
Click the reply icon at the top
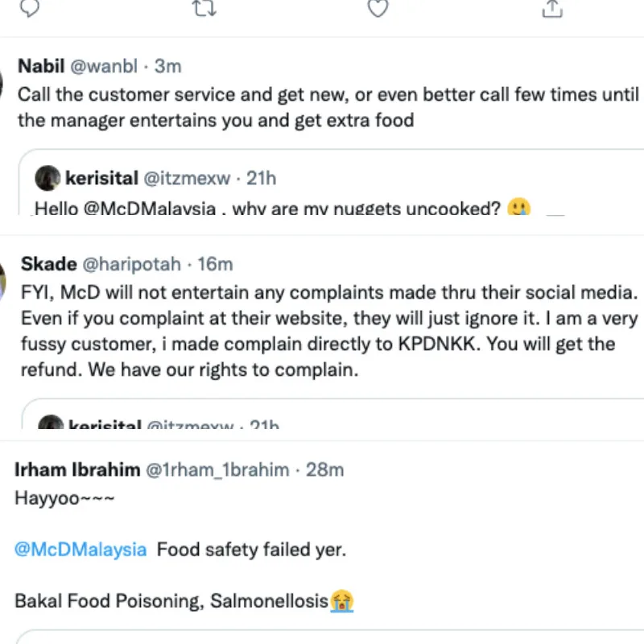(x=29, y=7)
